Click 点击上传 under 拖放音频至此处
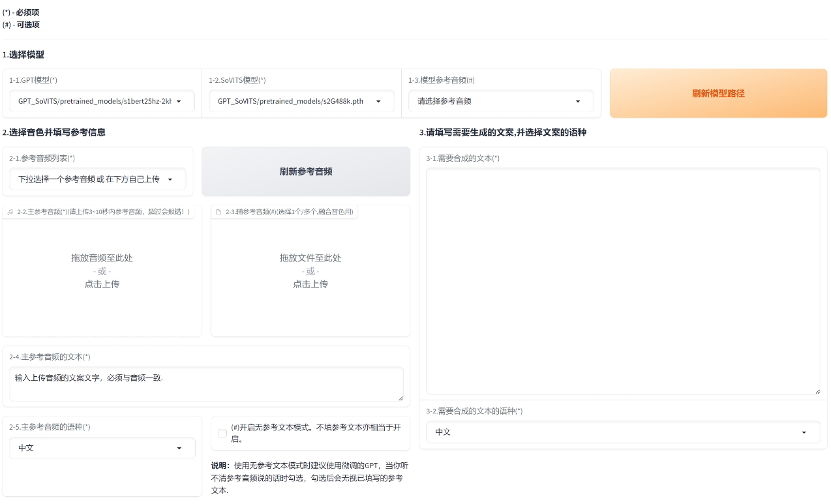Viewport: 831px width, 504px height. (x=102, y=284)
